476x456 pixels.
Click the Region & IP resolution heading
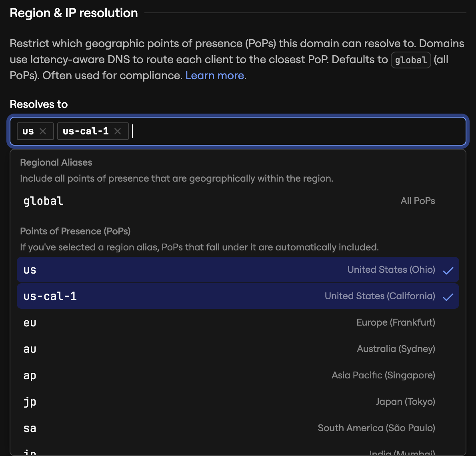click(x=74, y=13)
